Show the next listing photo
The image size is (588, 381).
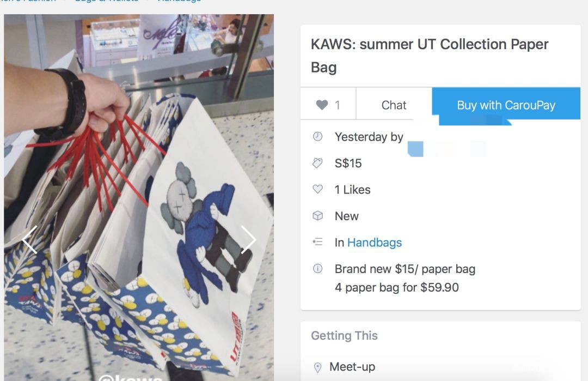pyautogui.click(x=248, y=239)
